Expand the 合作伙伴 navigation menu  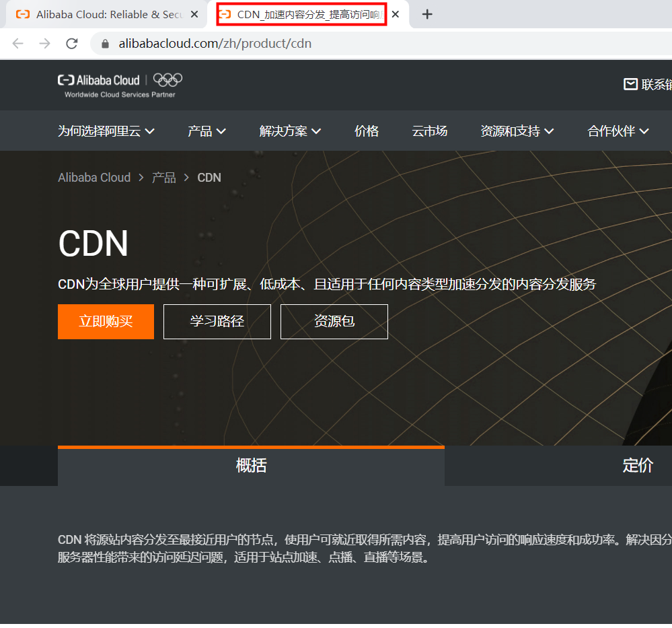[618, 131]
